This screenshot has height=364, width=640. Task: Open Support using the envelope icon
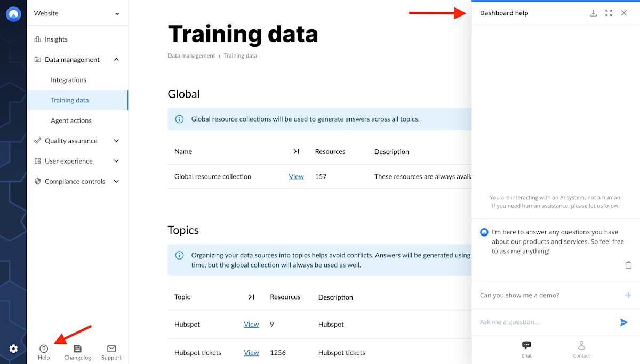pyautogui.click(x=111, y=350)
